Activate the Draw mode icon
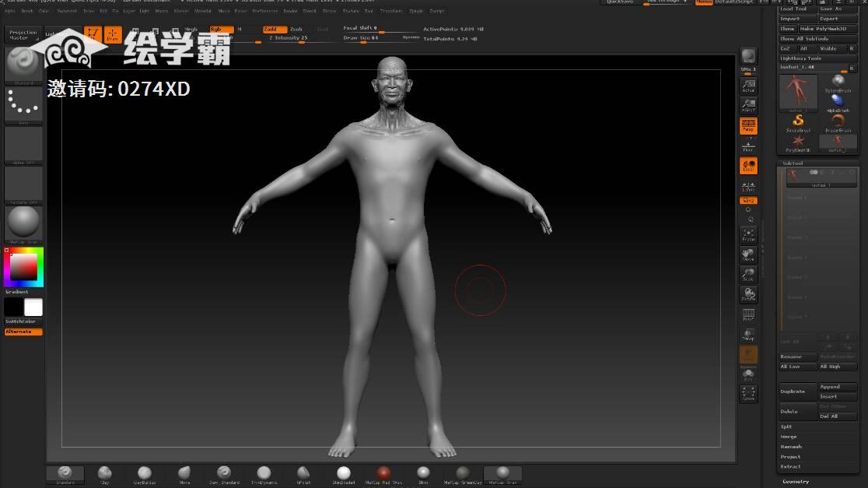Image resolution: width=868 pixels, height=488 pixels. coord(112,34)
